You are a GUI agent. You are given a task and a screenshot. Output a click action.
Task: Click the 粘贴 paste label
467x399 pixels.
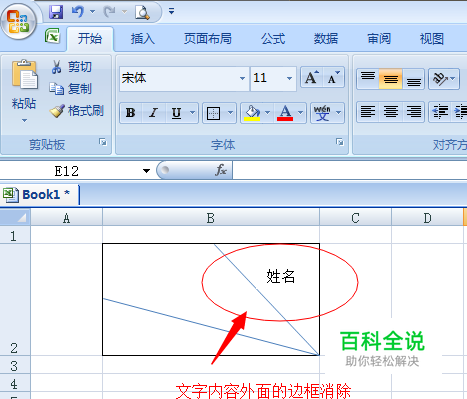[24, 103]
